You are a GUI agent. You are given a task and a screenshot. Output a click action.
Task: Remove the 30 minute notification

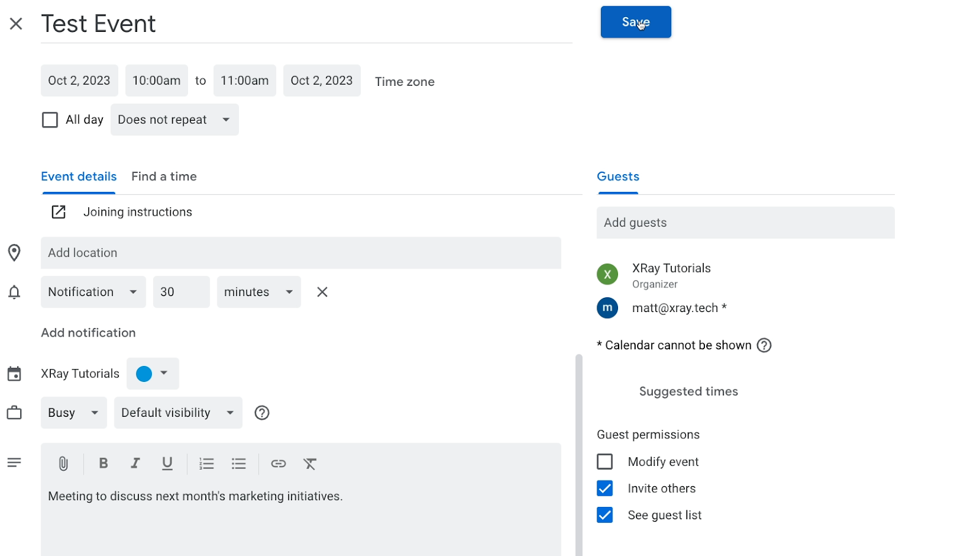[322, 292]
